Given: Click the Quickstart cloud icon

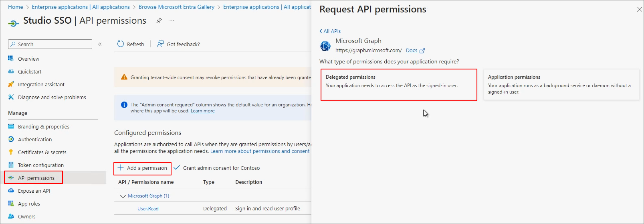Looking at the screenshot, I should tap(11, 71).
